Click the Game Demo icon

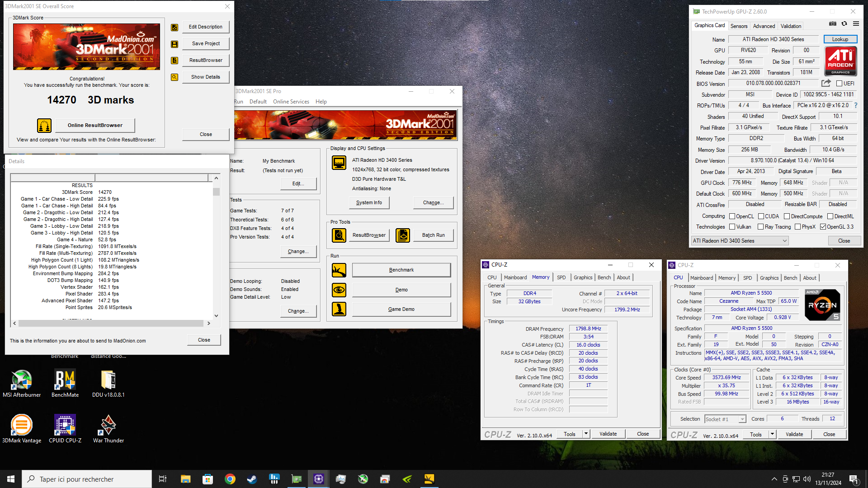(x=339, y=309)
